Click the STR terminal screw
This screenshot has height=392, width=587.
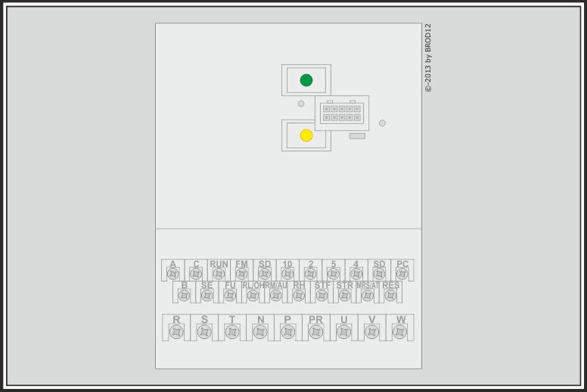345,295
